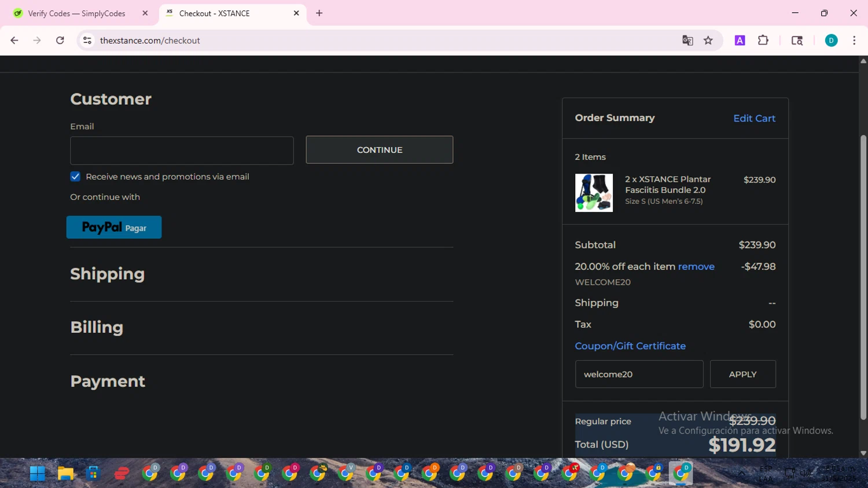Viewport: 868px width, 488px height.
Task: Close the Verify Codes — SimplyCodes tab
Action: coord(145,13)
